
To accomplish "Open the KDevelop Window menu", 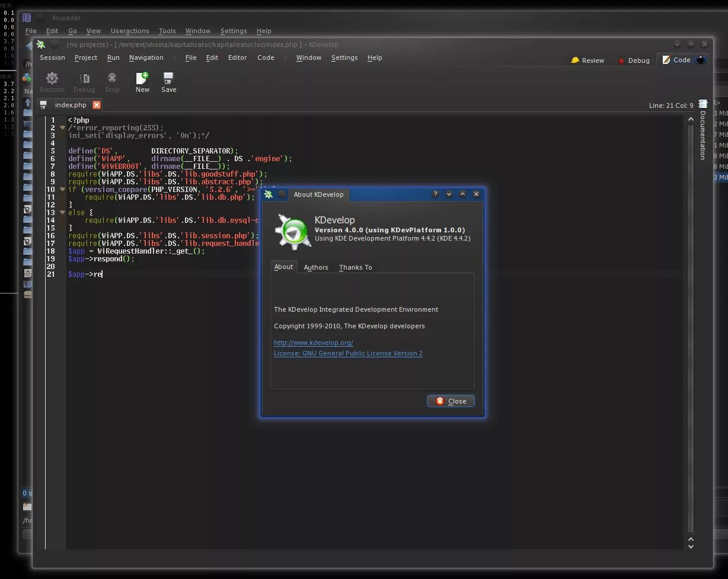I will pyautogui.click(x=309, y=57).
